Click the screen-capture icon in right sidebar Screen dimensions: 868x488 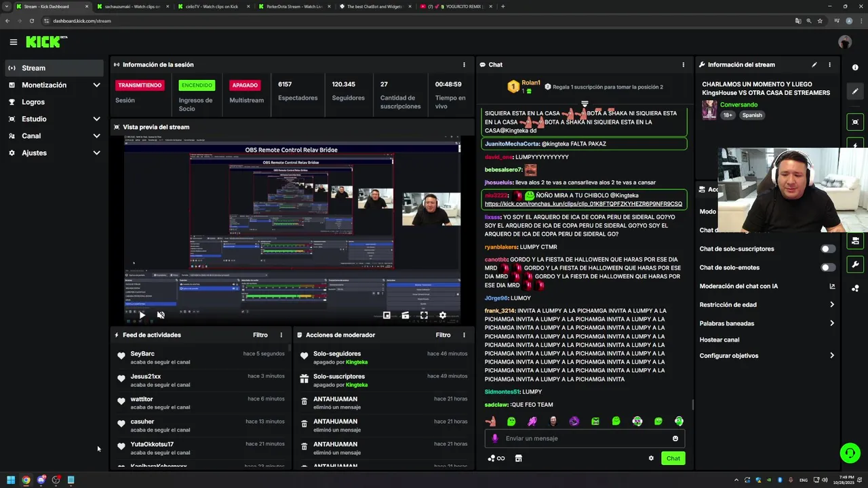point(855,122)
